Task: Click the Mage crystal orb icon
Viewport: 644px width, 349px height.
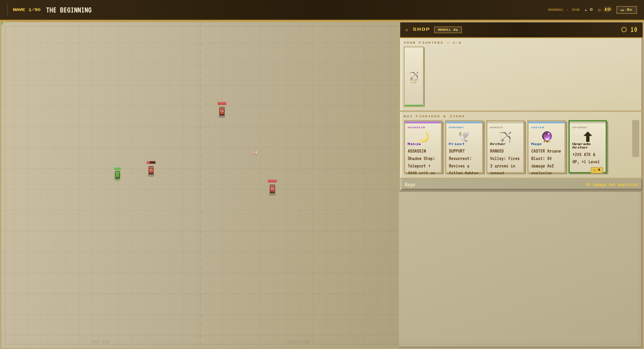Action: 547,137
